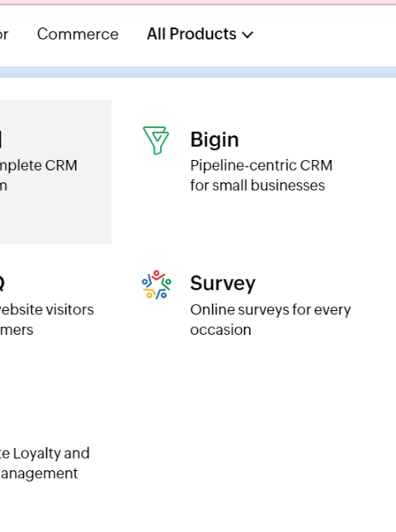The image size is (396, 532).
Task: Open the Bigin product title
Action: [214, 139]
